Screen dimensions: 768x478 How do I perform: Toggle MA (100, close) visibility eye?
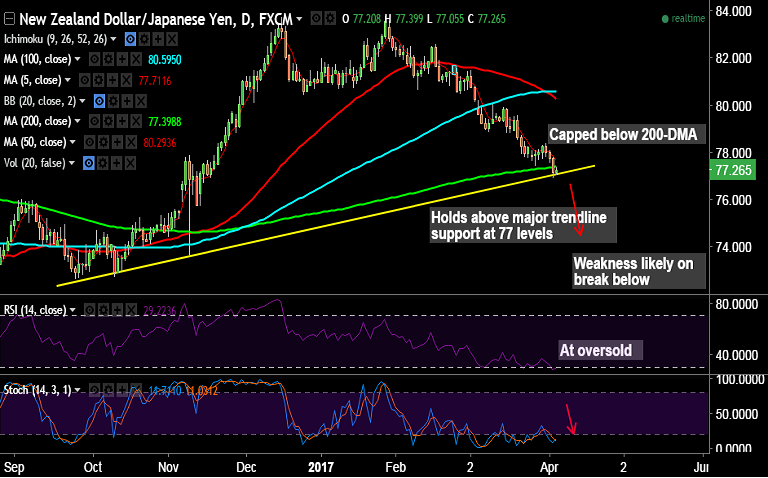coord(95,60)
